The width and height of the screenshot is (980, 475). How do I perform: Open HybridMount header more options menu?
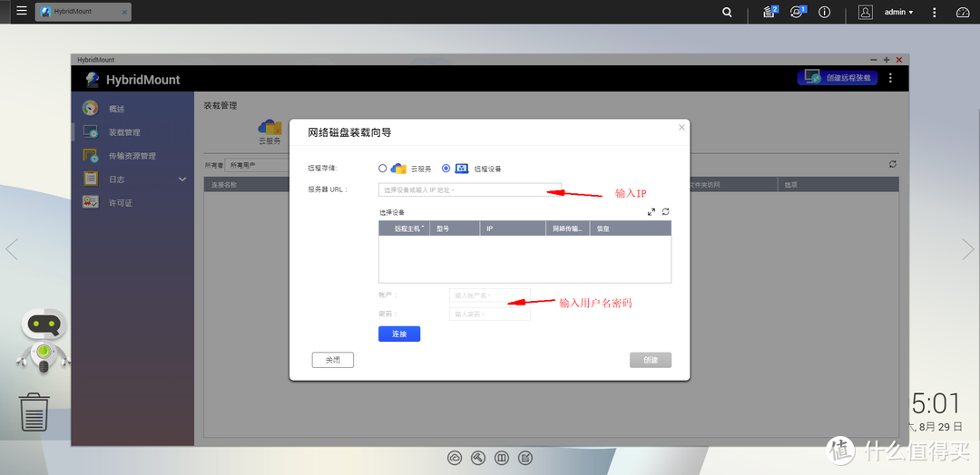click(x=891, y=78)
